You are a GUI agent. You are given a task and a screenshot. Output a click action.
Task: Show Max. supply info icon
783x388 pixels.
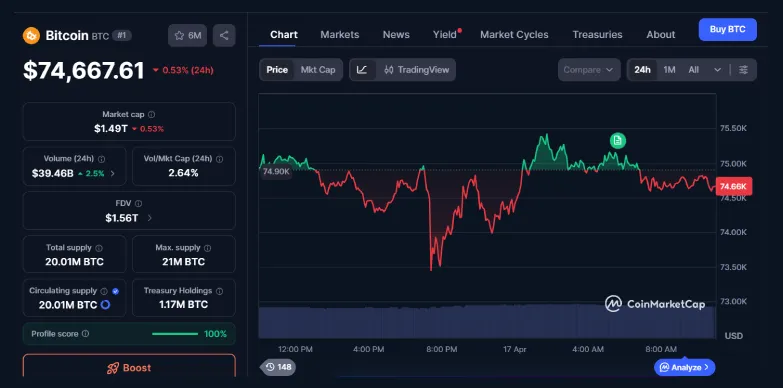coord(207,248)
